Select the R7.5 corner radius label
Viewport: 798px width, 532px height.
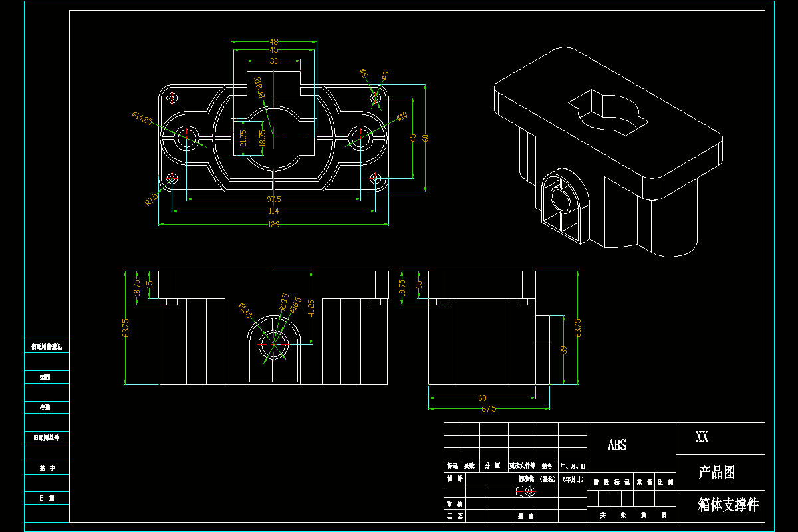pyautogui.click(x=152, y=198)
